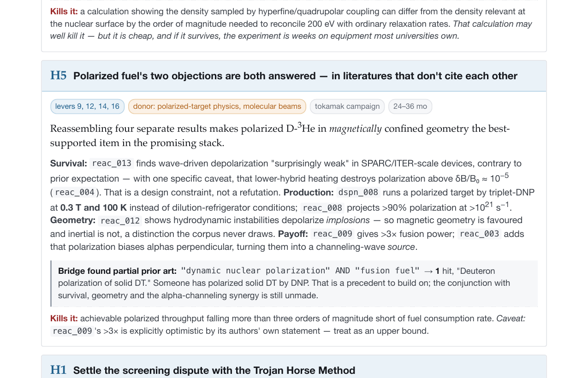This screenshot has width=588, height=378.
Task: Open the reac_004 citation
Action: click(x=75, y=192)
